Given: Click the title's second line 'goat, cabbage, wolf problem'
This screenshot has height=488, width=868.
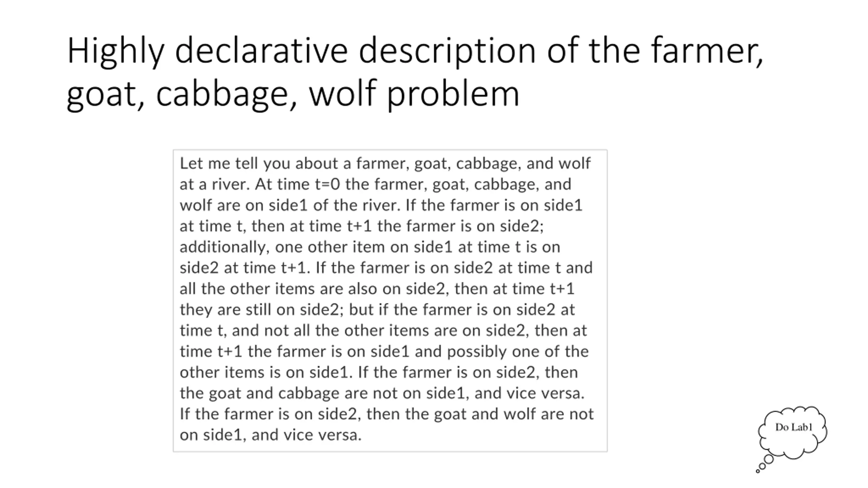Looking at the screenshot, I should (293, 94).
